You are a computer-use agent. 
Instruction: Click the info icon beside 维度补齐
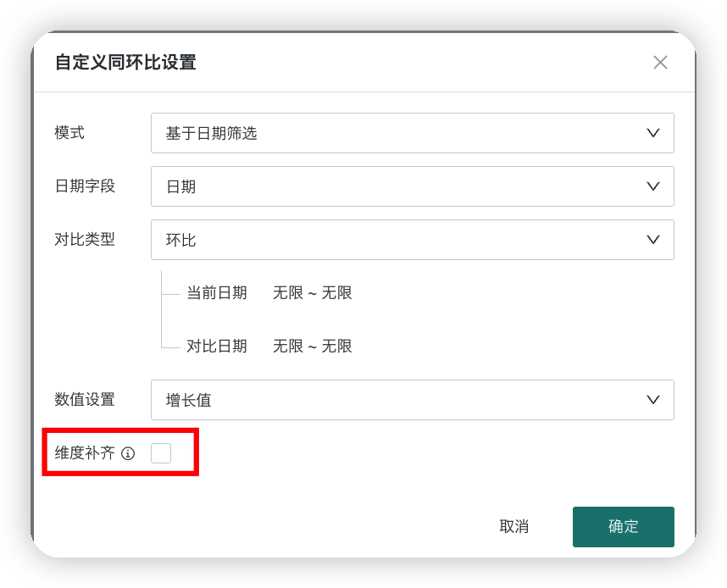(x=128, y=453)
